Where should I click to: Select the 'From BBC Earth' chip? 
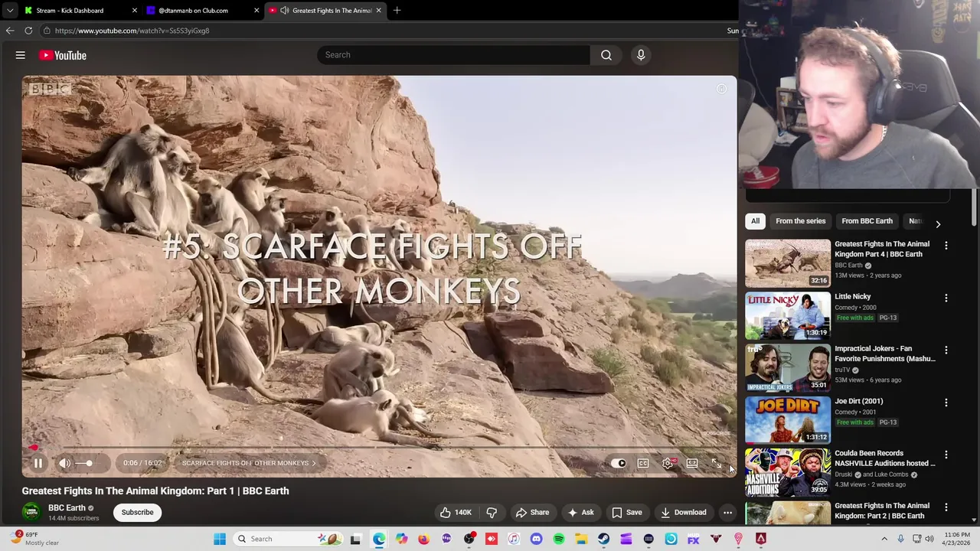click(867, 221)
